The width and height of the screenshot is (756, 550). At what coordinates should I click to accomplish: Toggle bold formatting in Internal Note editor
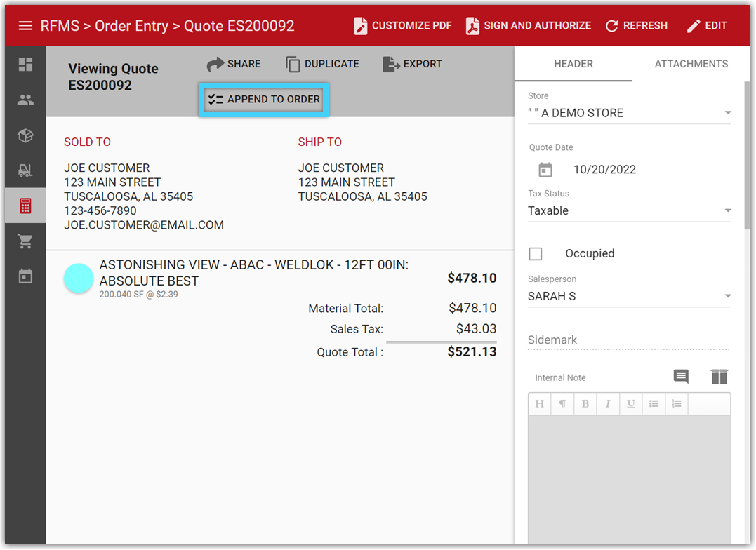(585, 403)
